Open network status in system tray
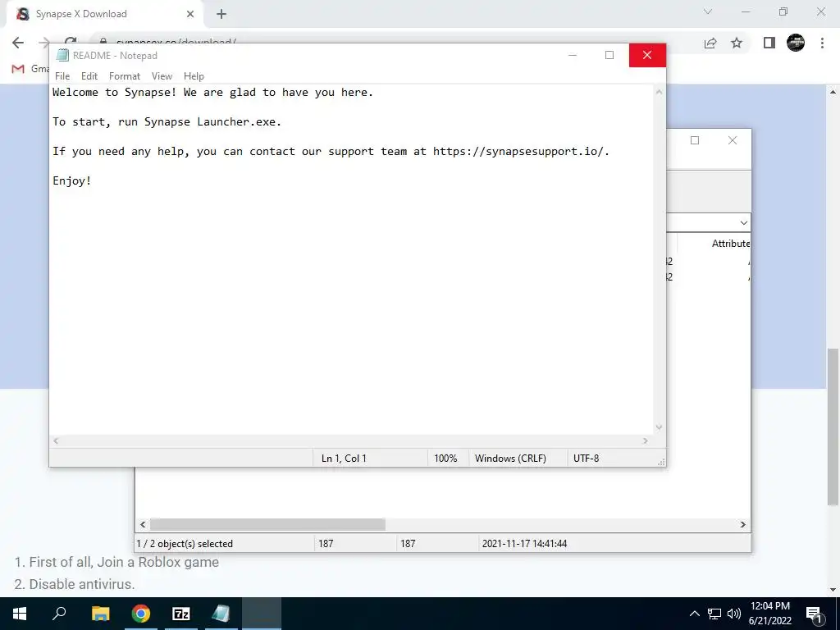 coord(714,614)
